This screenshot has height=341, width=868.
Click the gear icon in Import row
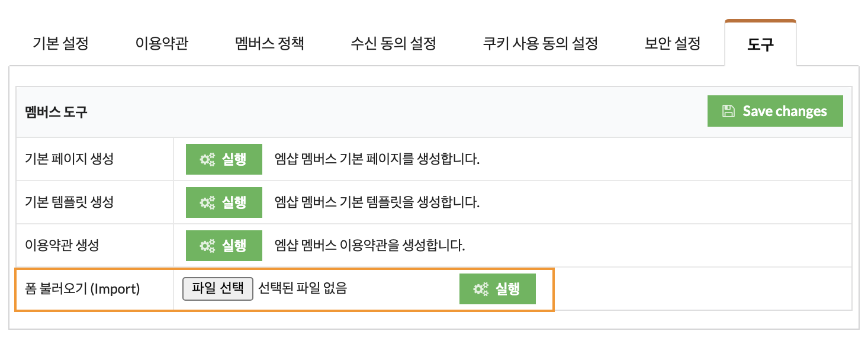tap(481, 289)
